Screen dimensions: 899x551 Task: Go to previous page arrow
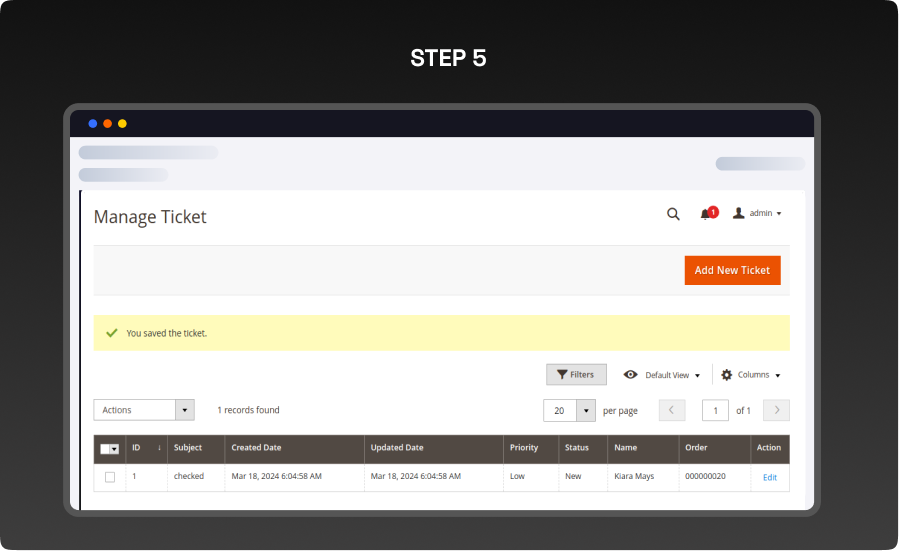point(673,410)
